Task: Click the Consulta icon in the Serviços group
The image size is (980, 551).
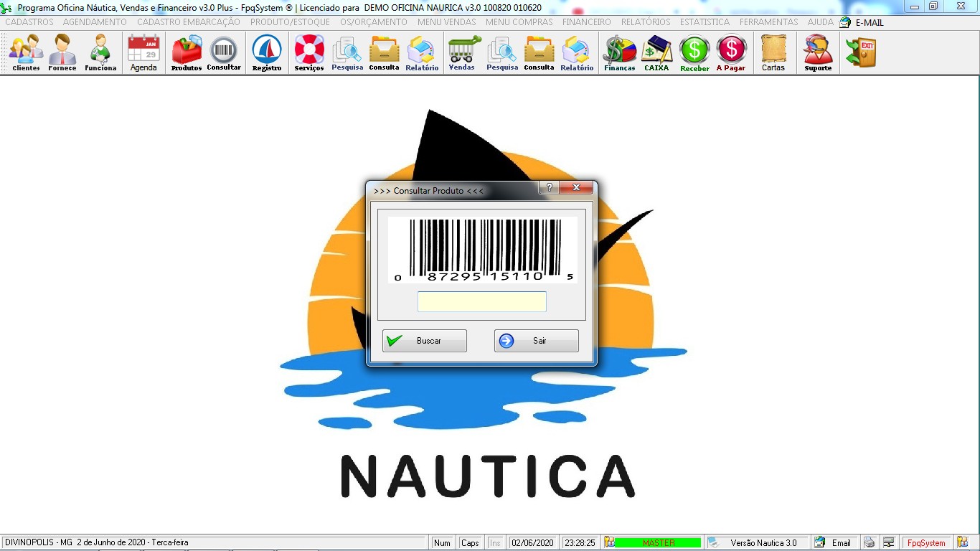Action: 384,53
